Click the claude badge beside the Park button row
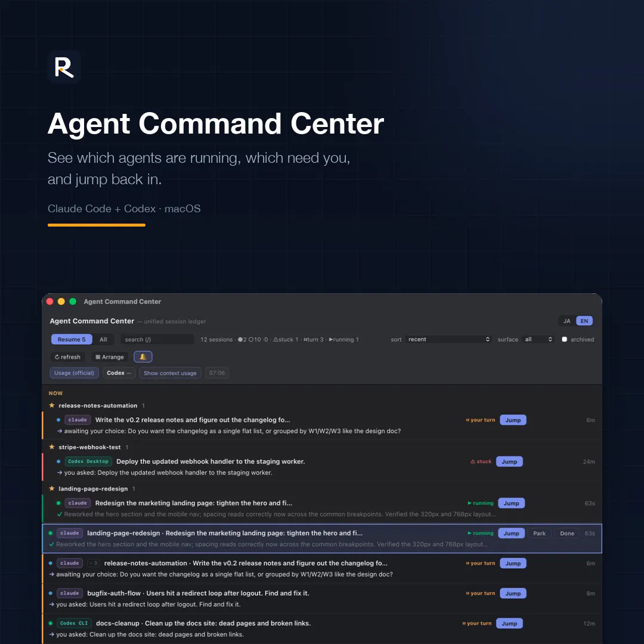 point(69,533)
